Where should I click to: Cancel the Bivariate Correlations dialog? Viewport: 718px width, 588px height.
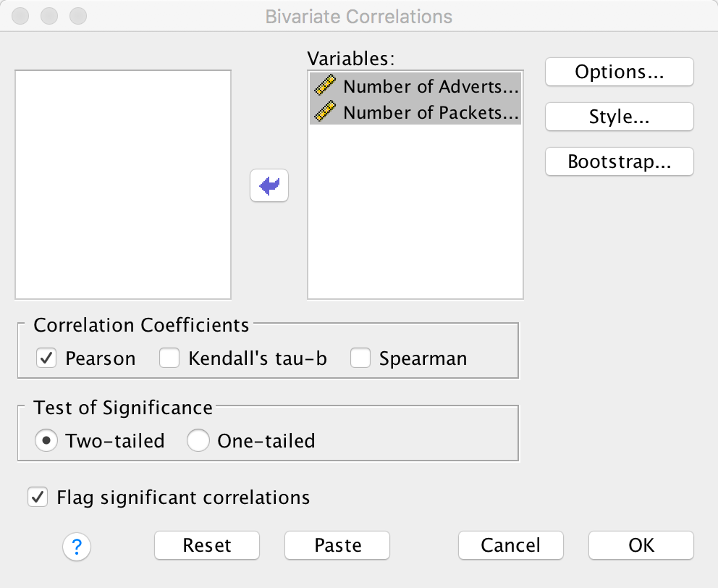coord(510,545)
